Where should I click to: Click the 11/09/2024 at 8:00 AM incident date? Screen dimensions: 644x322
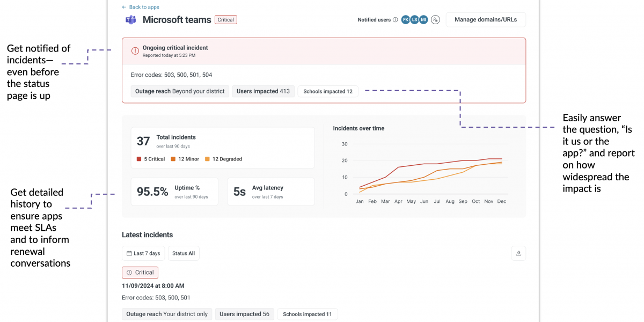tap(153, 286)
